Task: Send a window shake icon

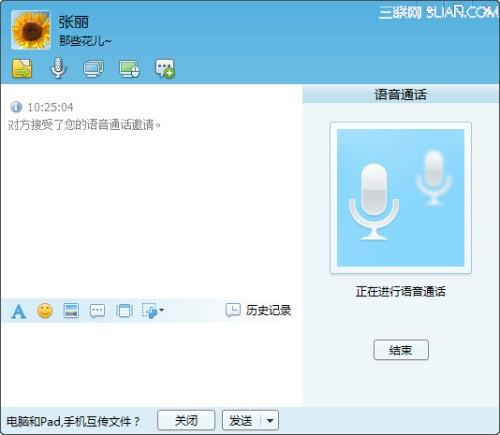Action: (x=124, y=311)
